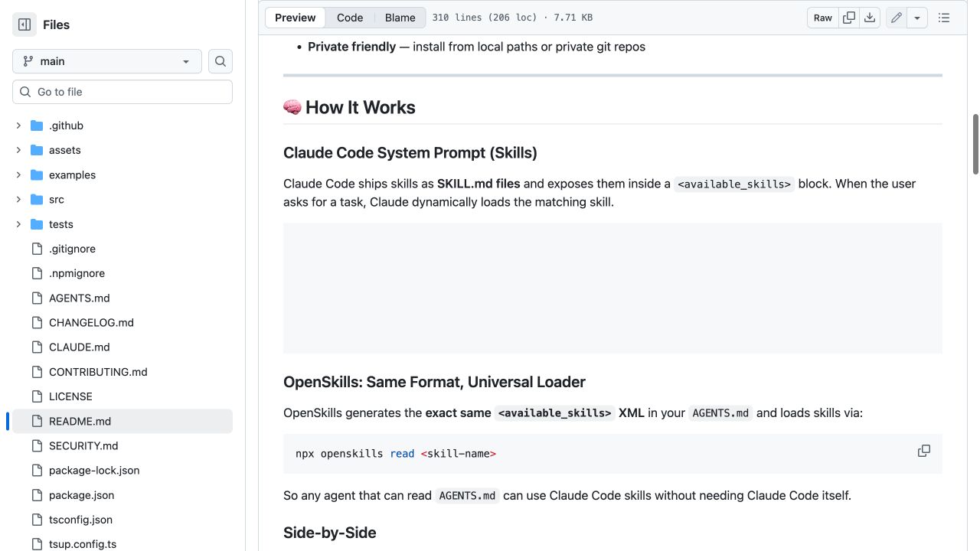
Task: Click the OpenSkills Same Format heading
Action: pyautogui.click(x=434, y=382)
